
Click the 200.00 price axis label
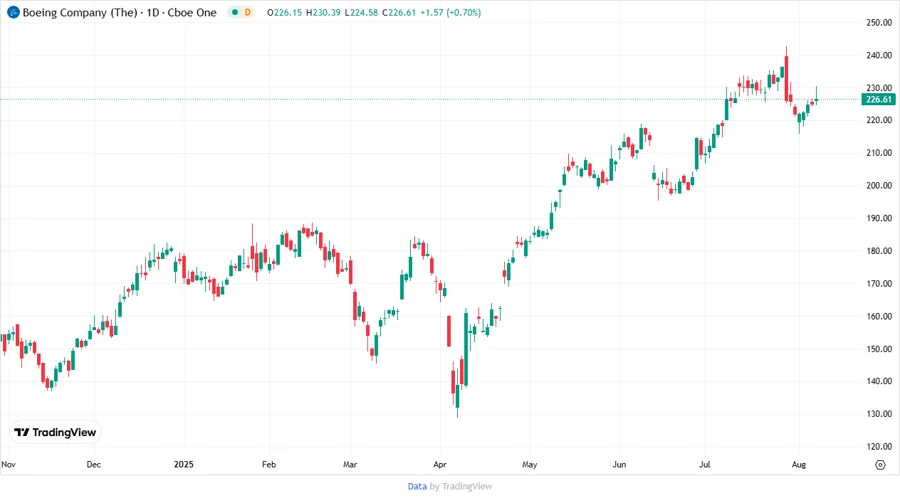click(x=879, y=185)
